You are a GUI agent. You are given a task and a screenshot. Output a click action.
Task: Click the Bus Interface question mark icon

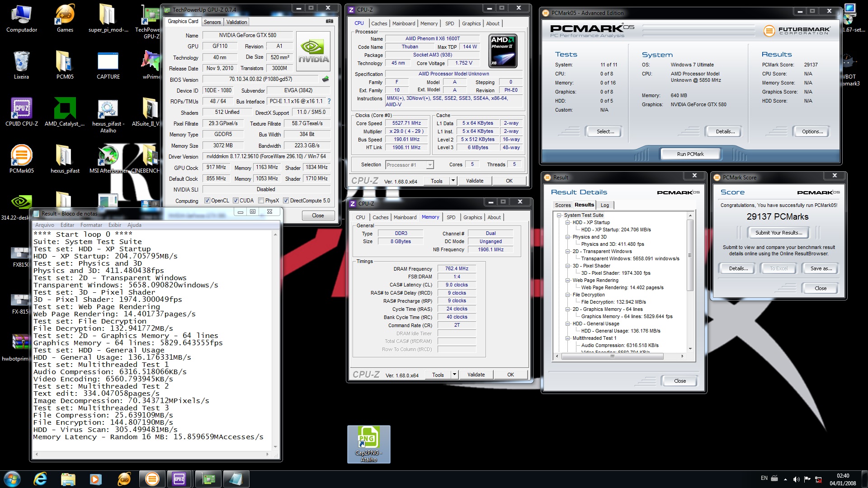point(329,101)
